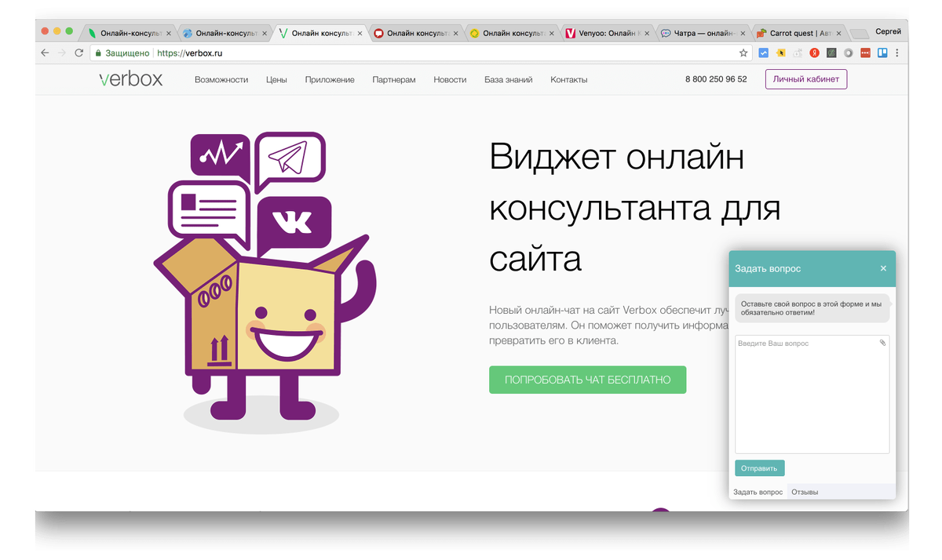Switch to tab with red chat favicon
The width and height of the screenshot is (942, 560).
tap(415, 33)
